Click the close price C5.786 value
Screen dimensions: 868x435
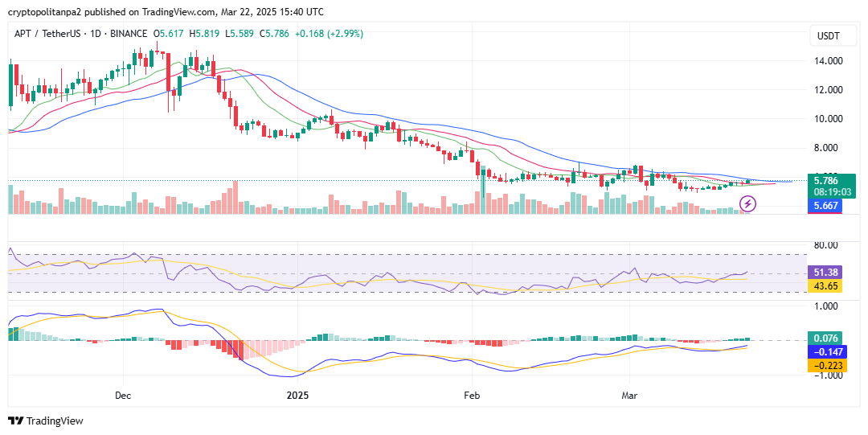click(x=274, y=34)
